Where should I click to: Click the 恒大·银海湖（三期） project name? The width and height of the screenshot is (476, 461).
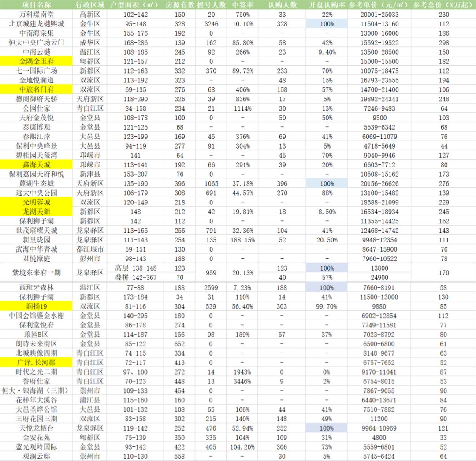[35, 390]
